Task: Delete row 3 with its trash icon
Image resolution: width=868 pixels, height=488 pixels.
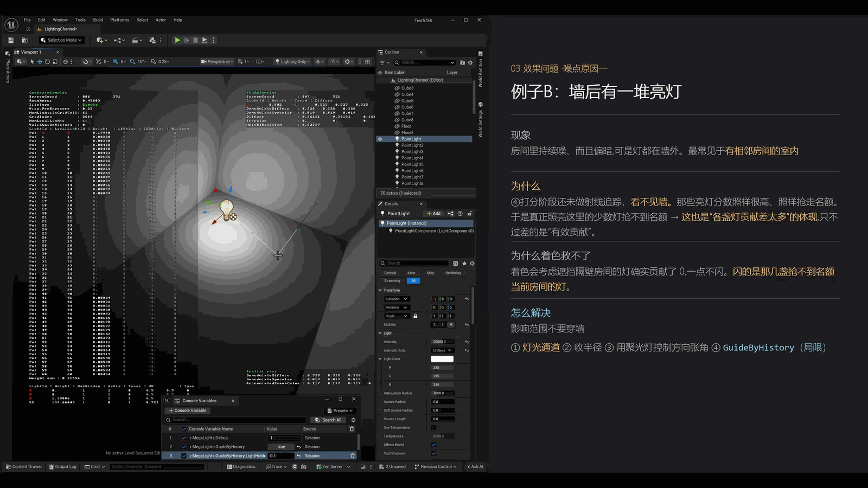Action: [352, 456]
